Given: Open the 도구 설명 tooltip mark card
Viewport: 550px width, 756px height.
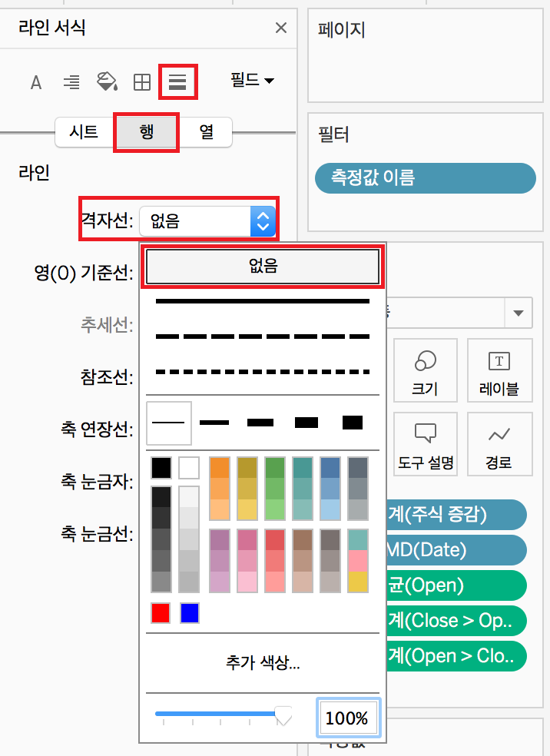Looking at the screenshot, I should click(x=425, y=444).
